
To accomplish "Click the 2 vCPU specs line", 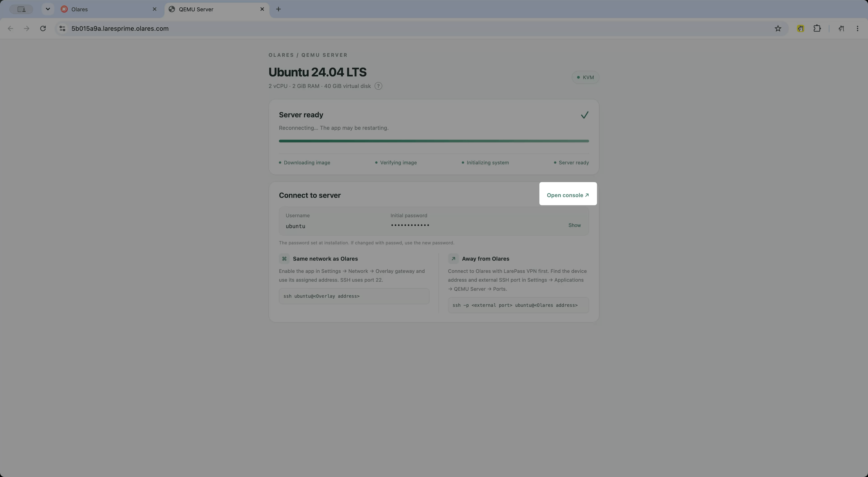I will 319,86.
